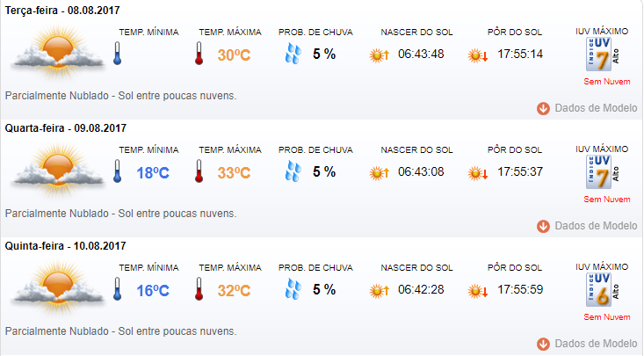Click the 18ºC minimum temperature value
Screen dimensions: 644x356
tap(153, 173)
